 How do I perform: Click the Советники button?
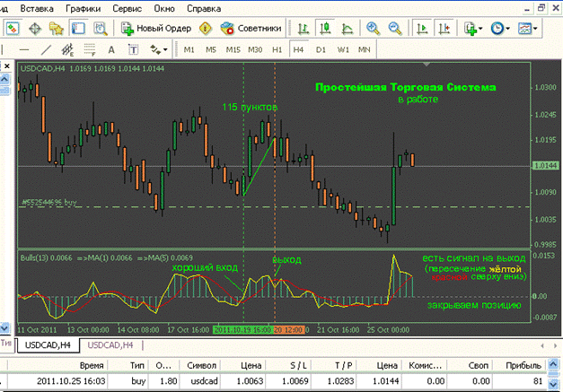click(251, 29)
